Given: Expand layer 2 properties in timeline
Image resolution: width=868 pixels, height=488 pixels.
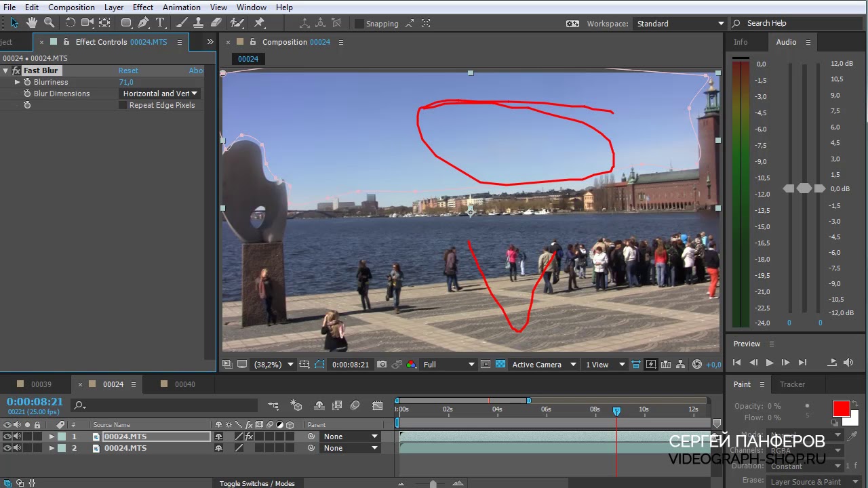Looking at the screenshot, I should tap(51, 448).
